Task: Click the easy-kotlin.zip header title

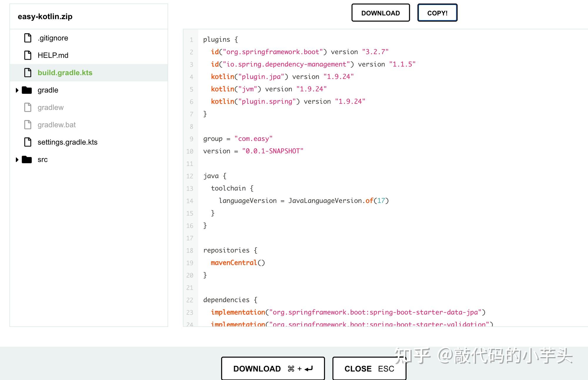Action: [45, 16]
